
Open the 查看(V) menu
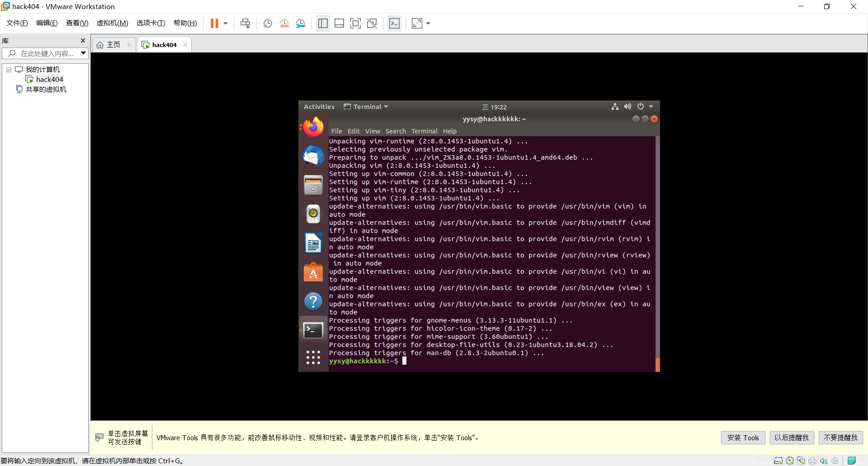[x=77, y=23]
